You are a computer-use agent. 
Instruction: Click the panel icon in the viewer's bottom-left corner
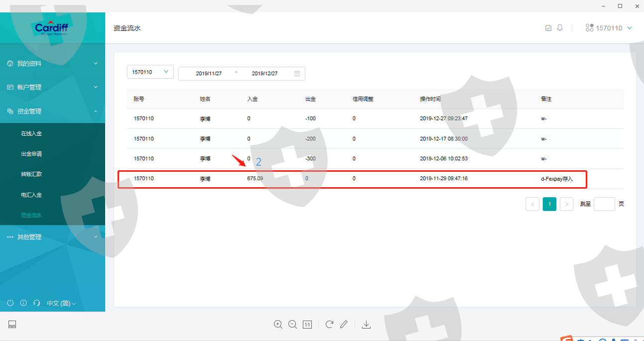pos(12,325)
